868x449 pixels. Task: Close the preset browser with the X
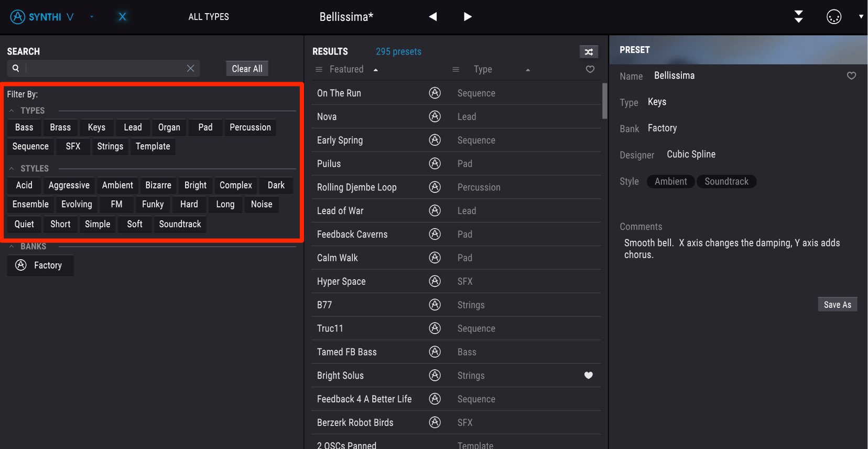point(123,17)
